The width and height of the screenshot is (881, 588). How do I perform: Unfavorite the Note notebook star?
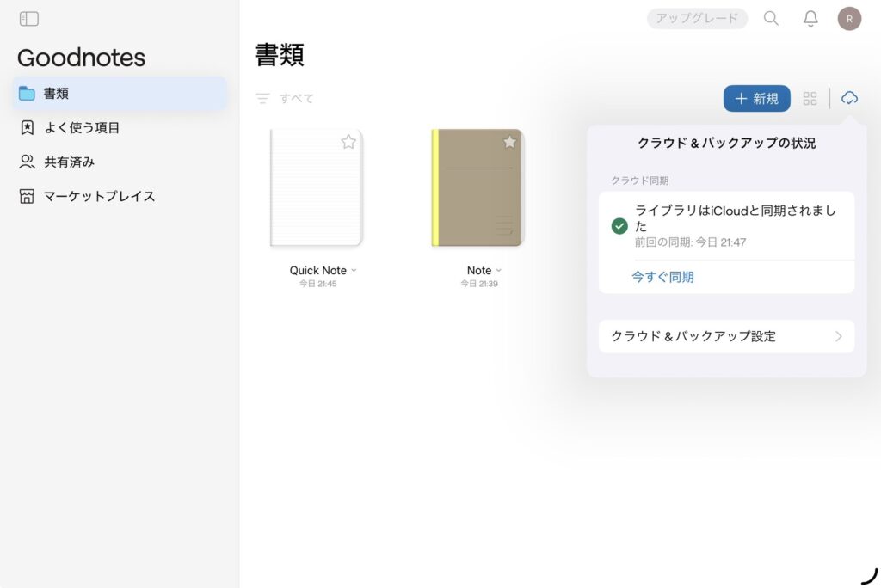click(x=509, y=142)
